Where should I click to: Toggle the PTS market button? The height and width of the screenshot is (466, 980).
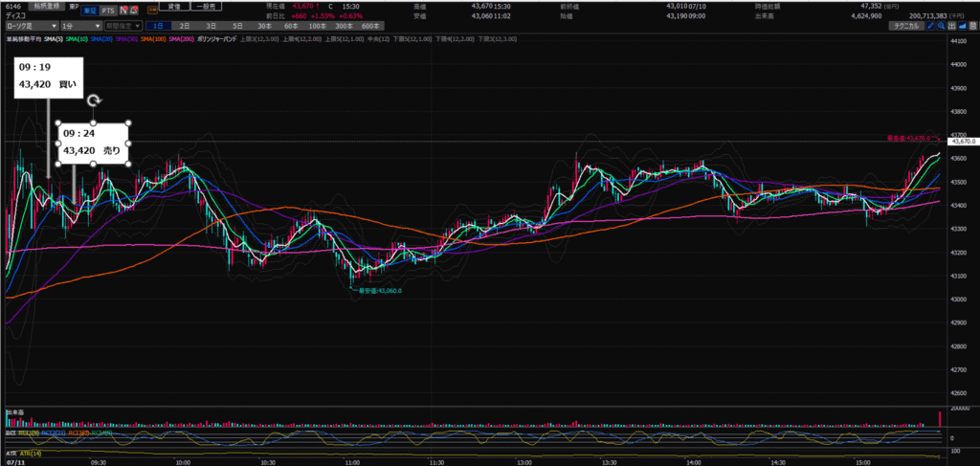coord(108,11)
